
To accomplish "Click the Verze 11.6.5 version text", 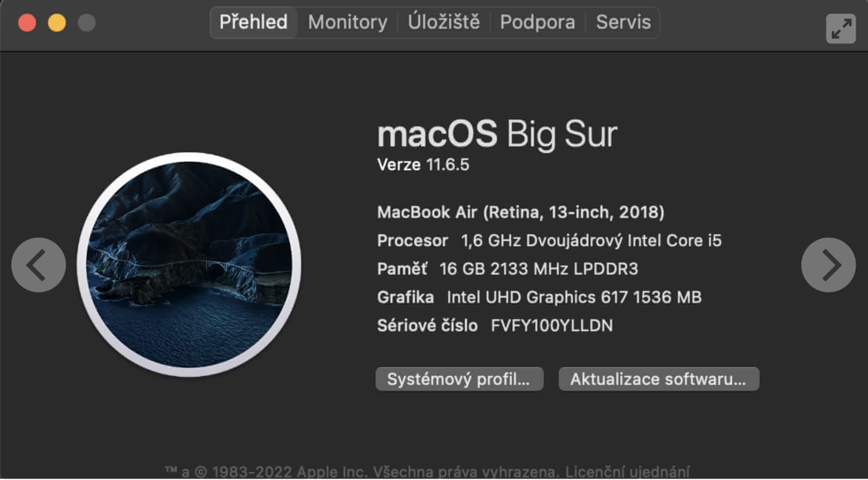I will [423, 165].
